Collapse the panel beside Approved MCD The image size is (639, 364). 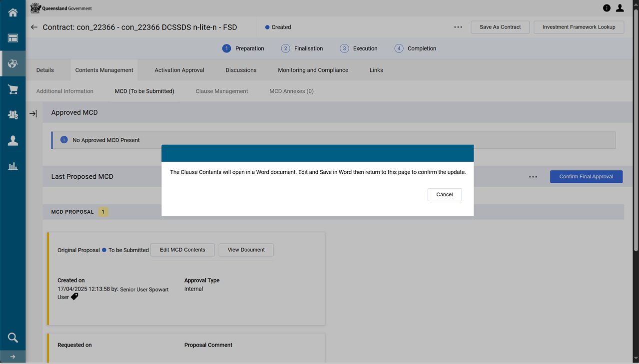[x=33, y=114]
